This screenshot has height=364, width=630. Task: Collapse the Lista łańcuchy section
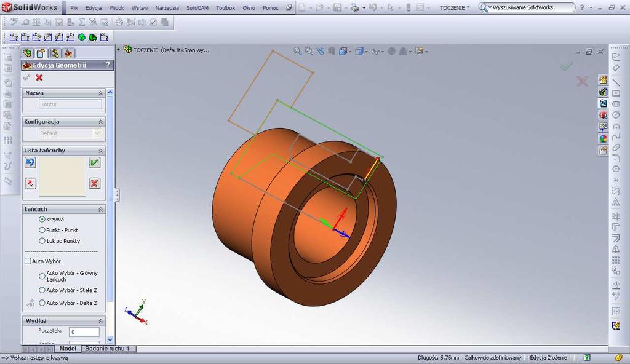tap(100, 151)
